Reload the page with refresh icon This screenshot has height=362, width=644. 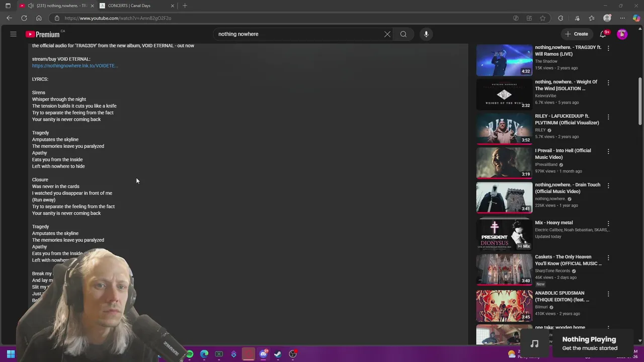[x=24, y=18]
